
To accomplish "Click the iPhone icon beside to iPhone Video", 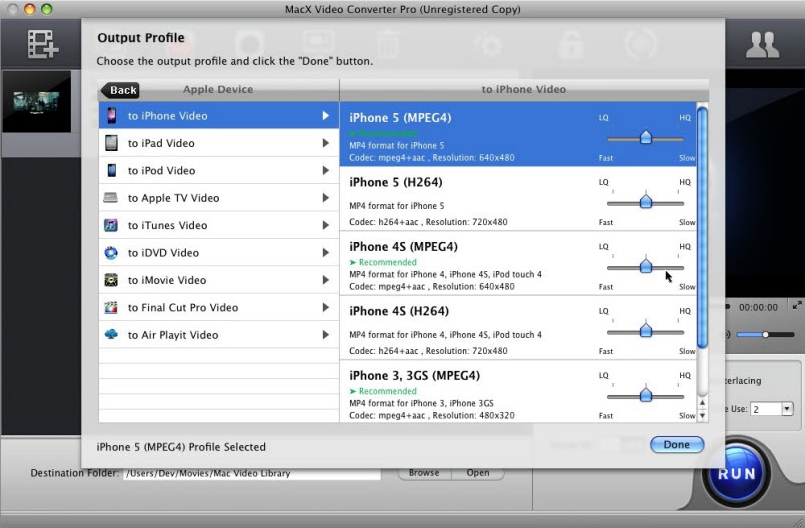I will click(110, 116).
